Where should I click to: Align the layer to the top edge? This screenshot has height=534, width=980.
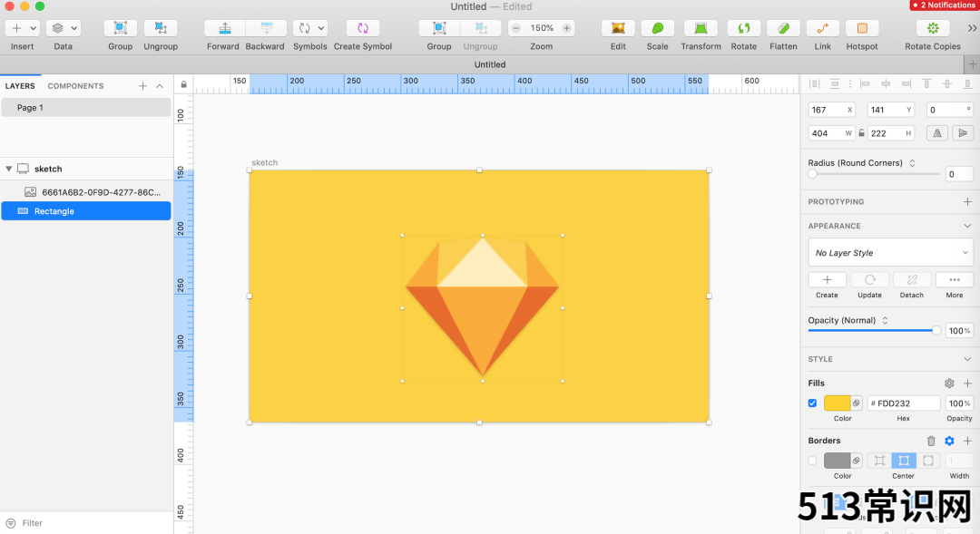click(x=926, y=83)
